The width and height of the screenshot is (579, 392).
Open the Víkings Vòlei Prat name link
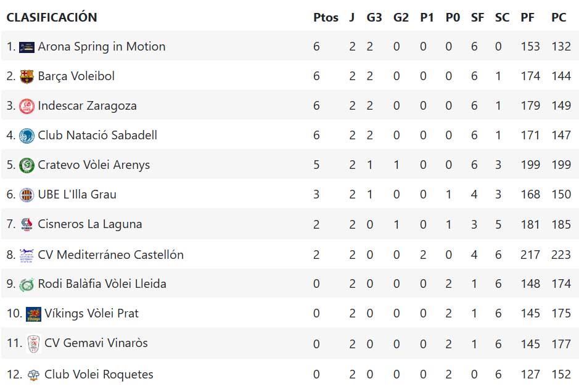91,314
